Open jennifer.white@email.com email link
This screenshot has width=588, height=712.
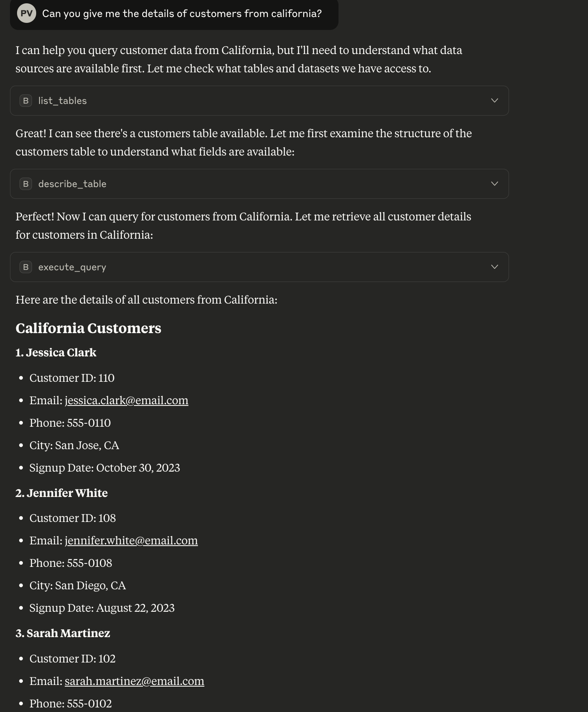(131, 541)
